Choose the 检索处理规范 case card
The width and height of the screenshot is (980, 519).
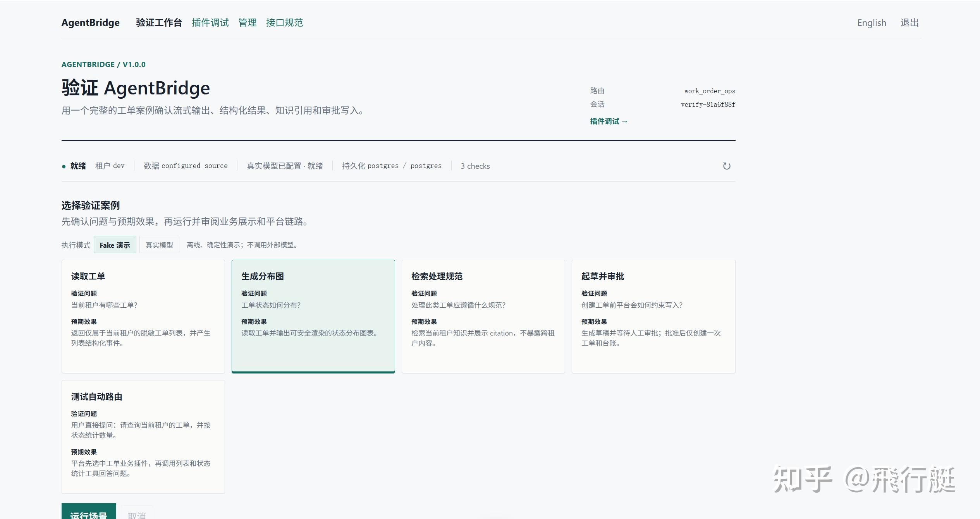coord(483,317)
